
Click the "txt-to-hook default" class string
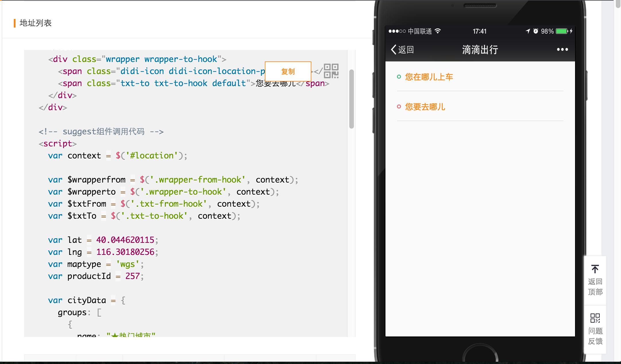(183, 83)
